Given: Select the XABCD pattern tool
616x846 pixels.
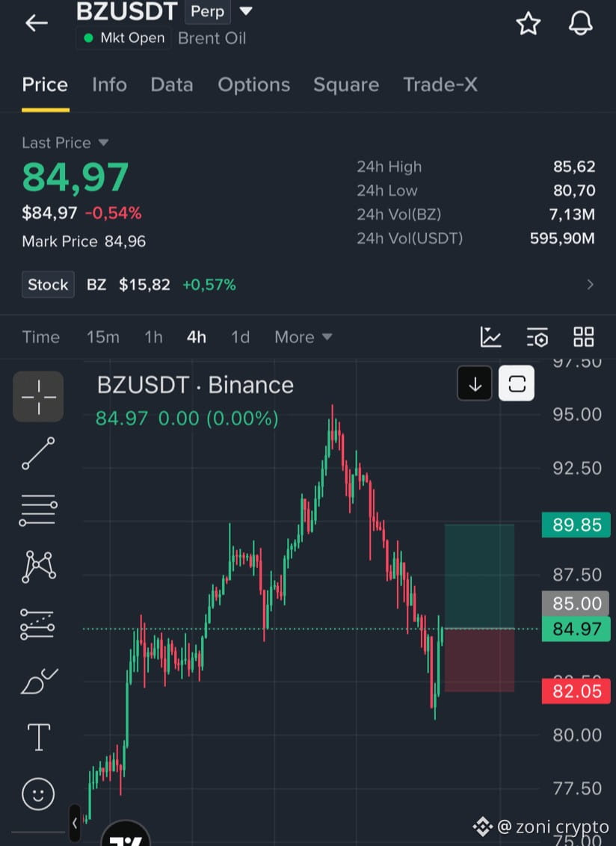Looking at the screenshot, I should point(38,566).
